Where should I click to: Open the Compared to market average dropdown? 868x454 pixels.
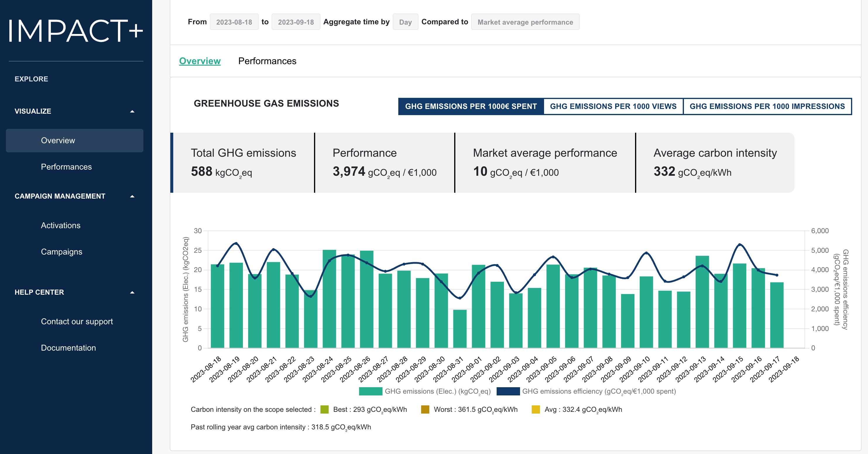pyautogui.click(x=525, y=22)
